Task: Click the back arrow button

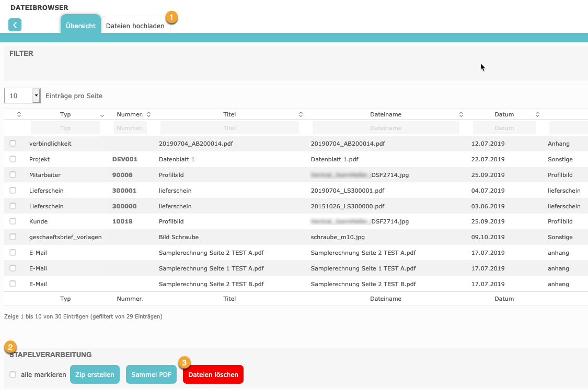Action: pos(15,25)
